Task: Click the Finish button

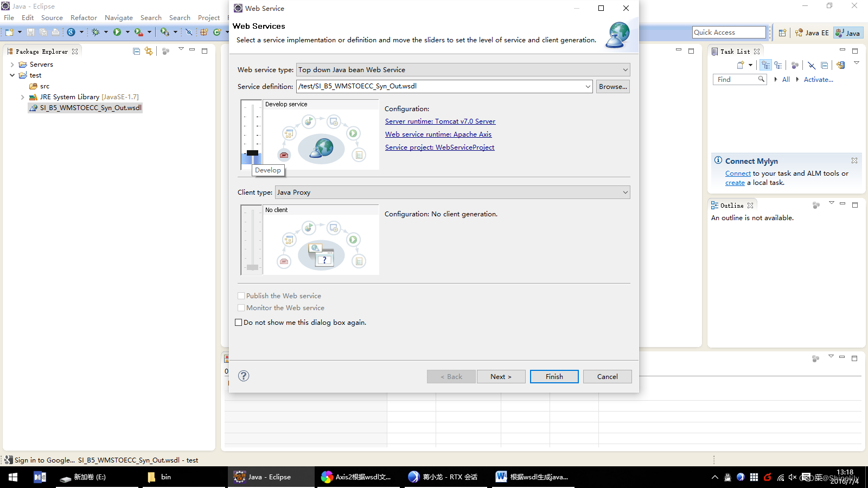Action: [x=554, y=376]
